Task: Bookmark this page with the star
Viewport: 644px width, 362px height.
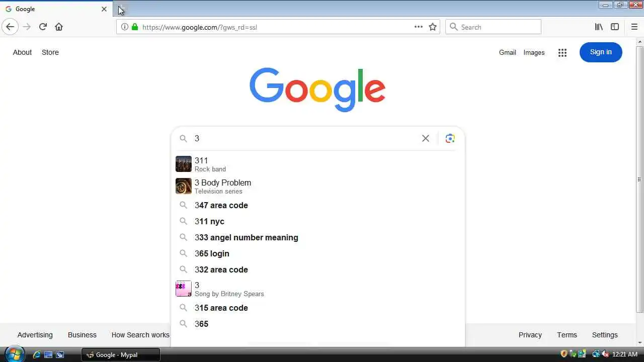Action: click(x=433, y=27)
